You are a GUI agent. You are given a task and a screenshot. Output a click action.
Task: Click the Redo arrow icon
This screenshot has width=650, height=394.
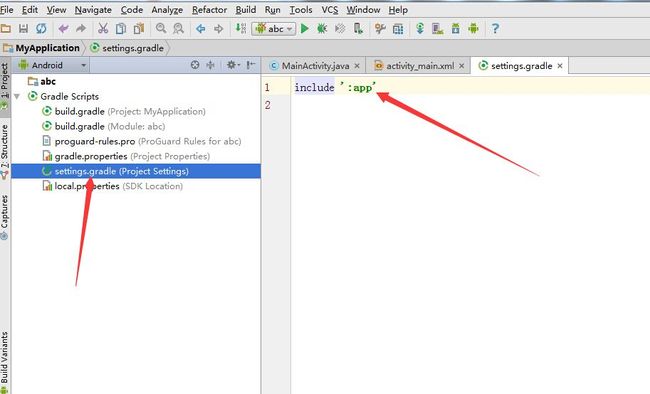[81, 29]
